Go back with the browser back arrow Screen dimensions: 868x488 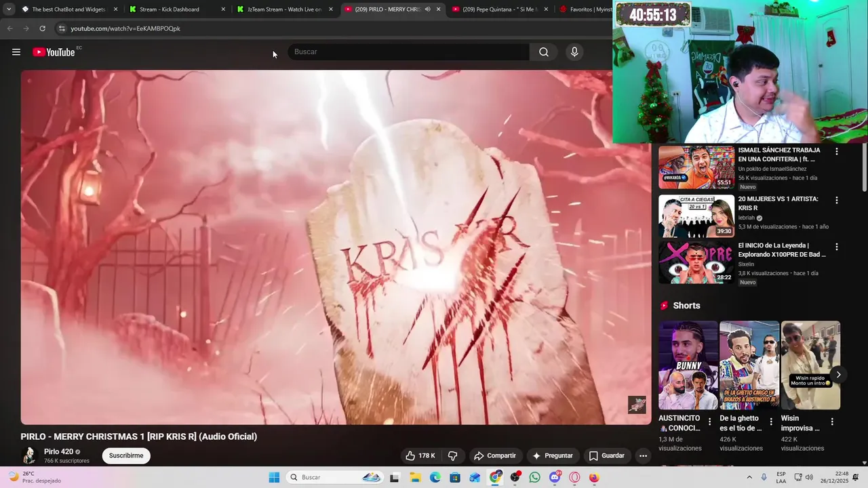pos(9,28)
